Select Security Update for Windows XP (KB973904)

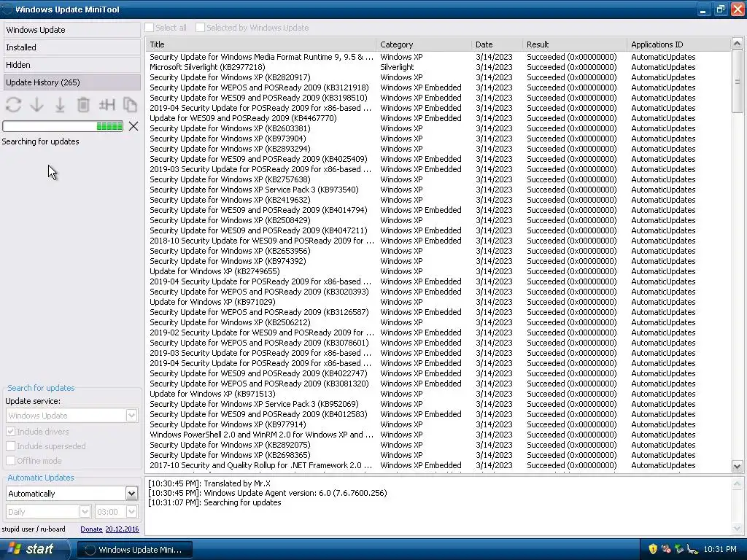click(x=438, y=139)
